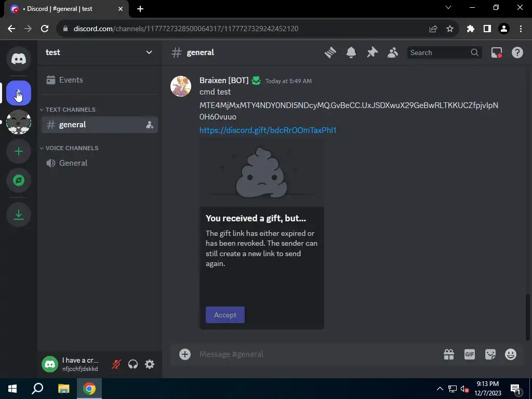Viewport: 532px width, 399px height.
Task: Open Discord help question mark icon
Action: 517,52
